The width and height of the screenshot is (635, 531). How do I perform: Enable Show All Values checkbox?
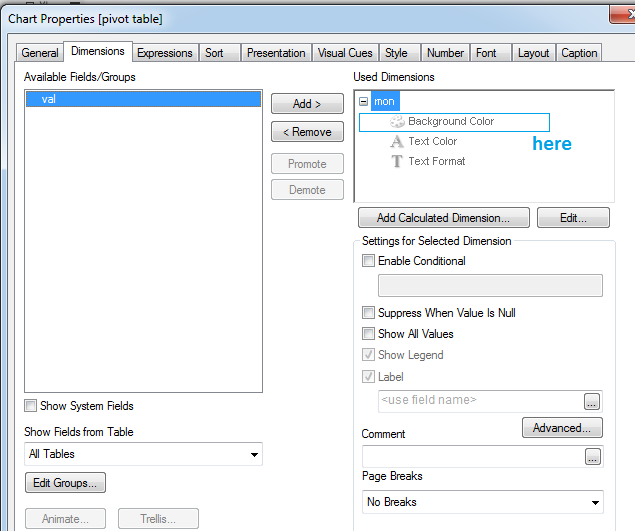click(368, 334)
